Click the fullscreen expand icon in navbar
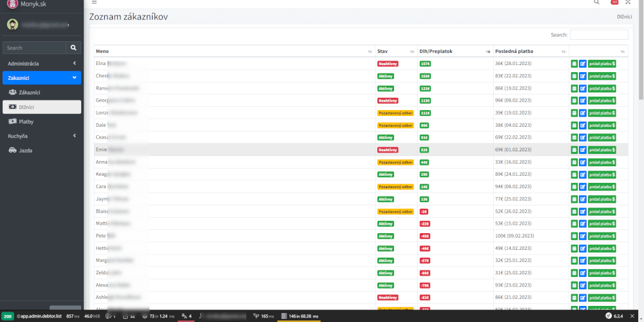This screenshot has height=322, width=644. [628, 3]
